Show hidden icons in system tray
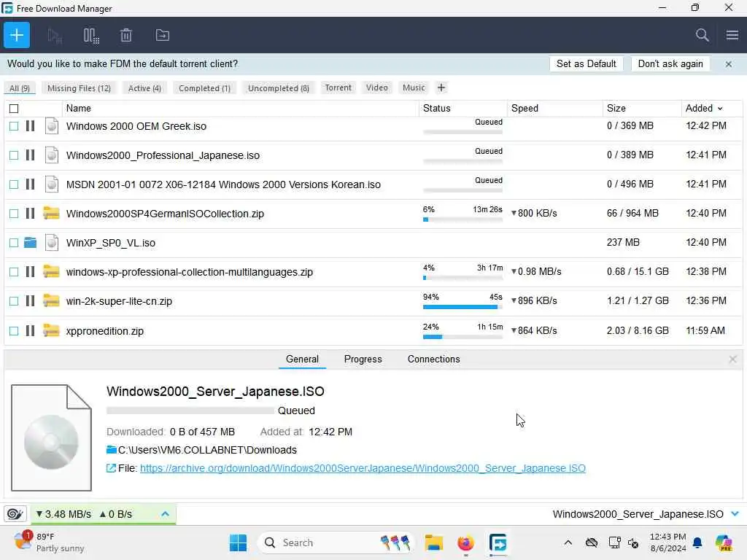The width and height of the screenshot is (747, 560). (x=568, y=542)
